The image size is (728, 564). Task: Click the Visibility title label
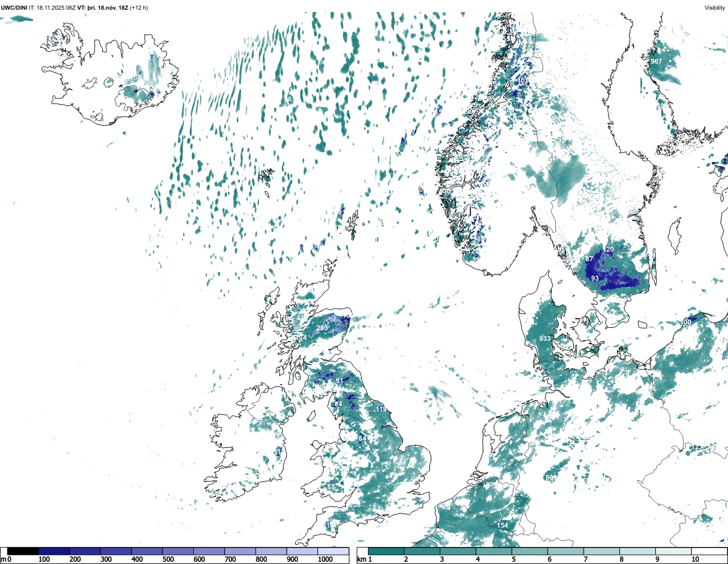pyautogui.click(x=714, y=7)
